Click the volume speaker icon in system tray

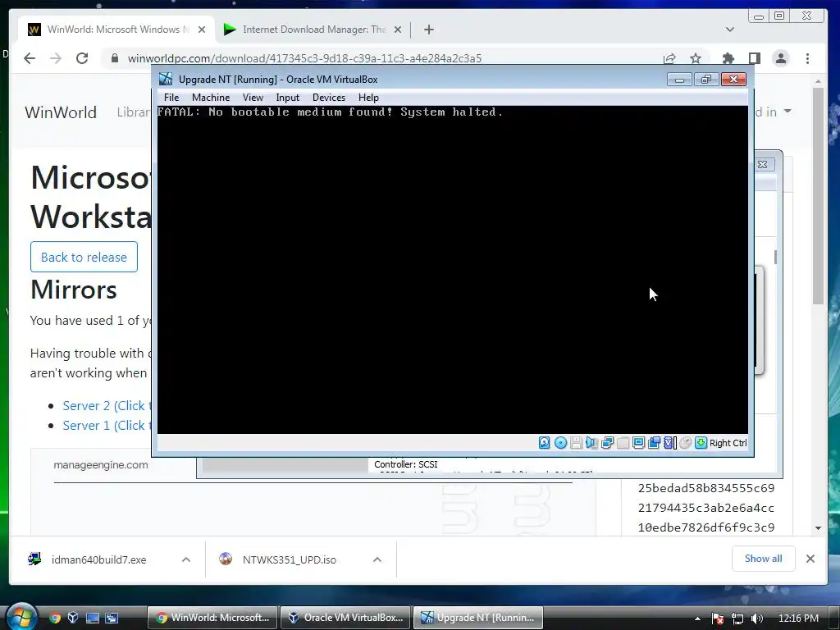click(757, 619)
